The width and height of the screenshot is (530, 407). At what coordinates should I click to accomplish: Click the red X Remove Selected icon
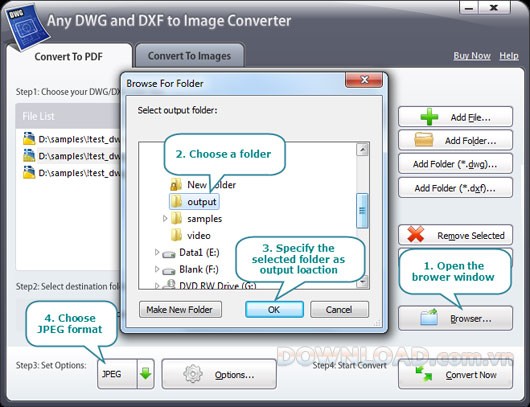click(x=416, y=234)
